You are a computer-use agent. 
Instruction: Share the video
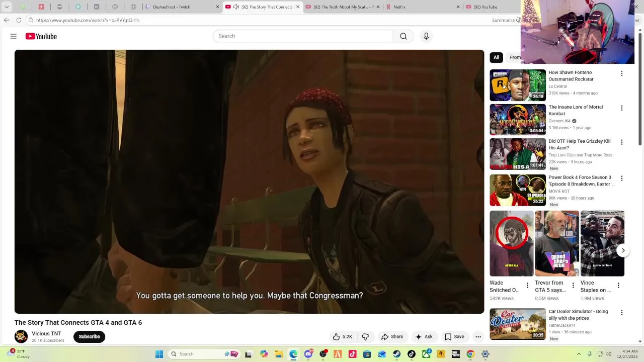tap(392, 337)
